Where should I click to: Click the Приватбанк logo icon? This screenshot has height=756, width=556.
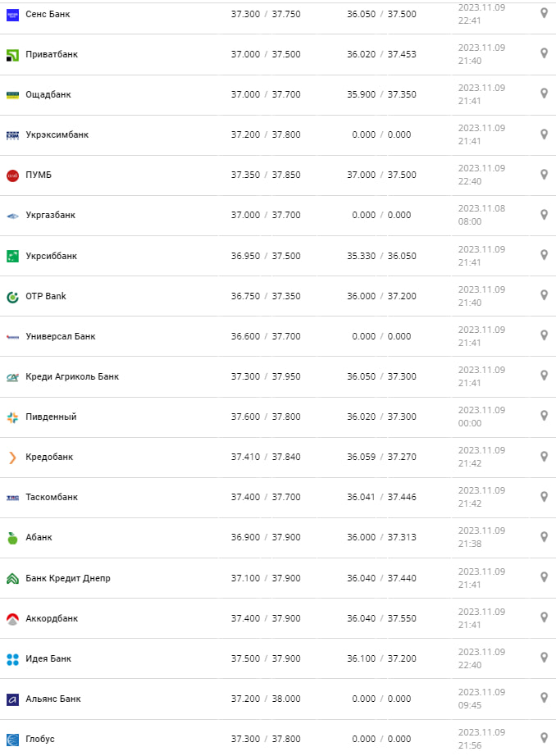(x=12, y=55)
